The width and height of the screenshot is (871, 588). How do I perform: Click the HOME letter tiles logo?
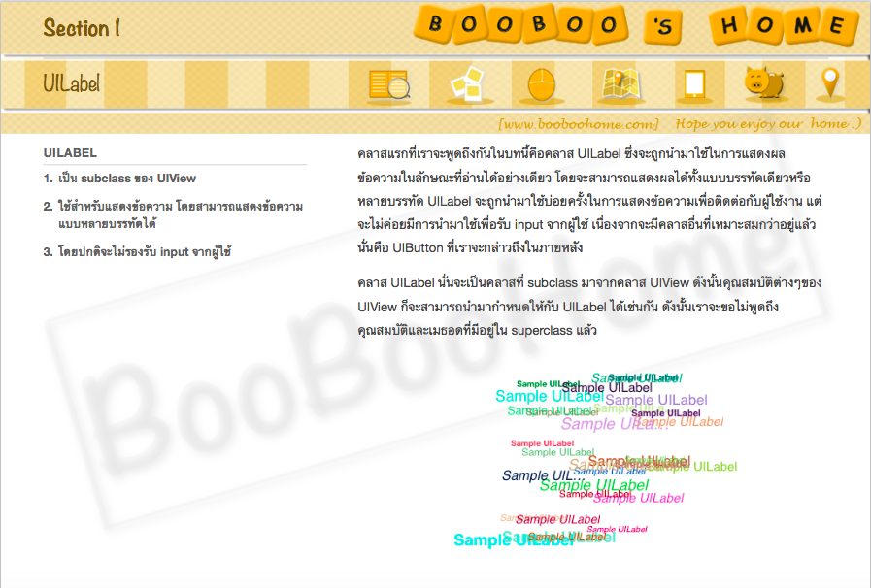click(784, 25)
